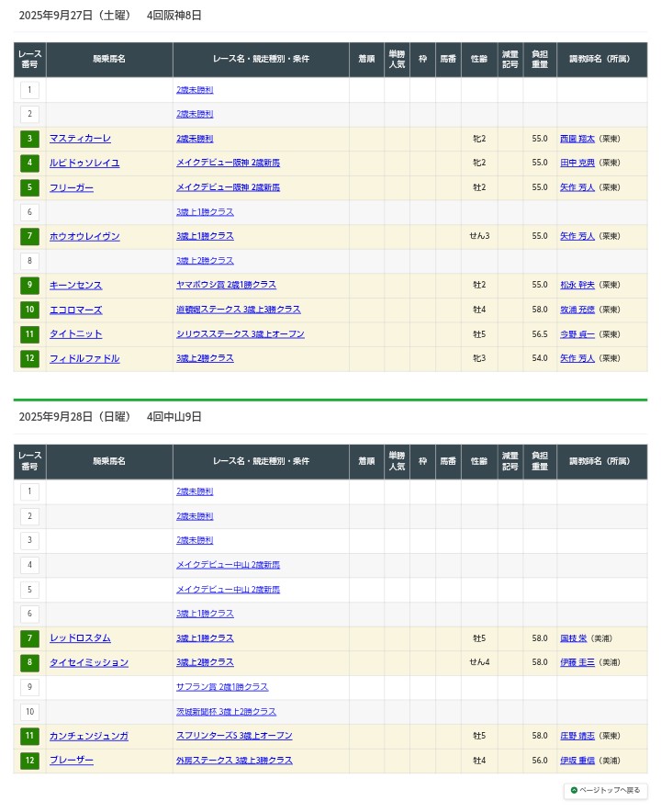Open horse link フリーガー

[72, 187]
